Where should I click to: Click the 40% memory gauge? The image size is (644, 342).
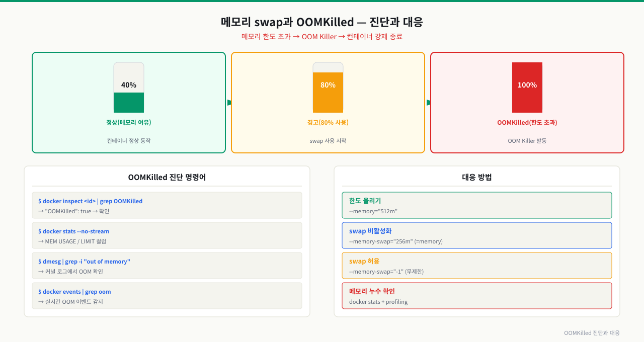[x=129, y=88]
